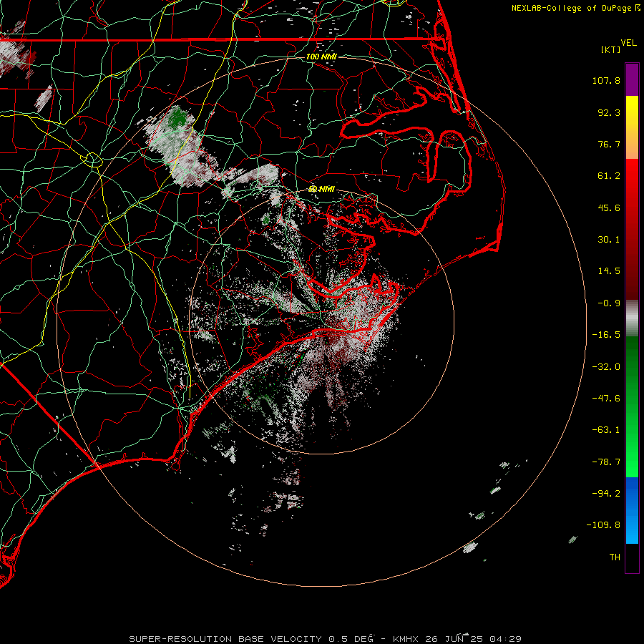Click the NEXLAB-College of DuPage watermark text
The image size is (644, 644).
point(571,8)
